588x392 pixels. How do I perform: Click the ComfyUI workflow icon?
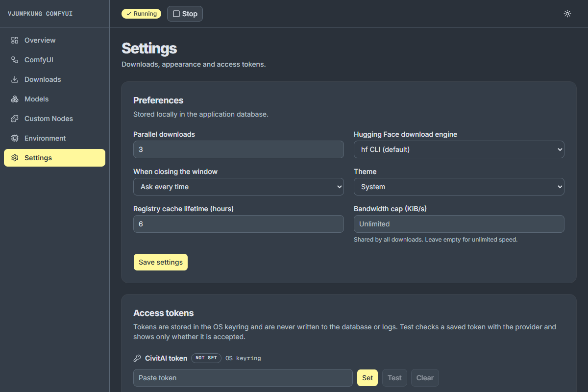coord(15,60)
